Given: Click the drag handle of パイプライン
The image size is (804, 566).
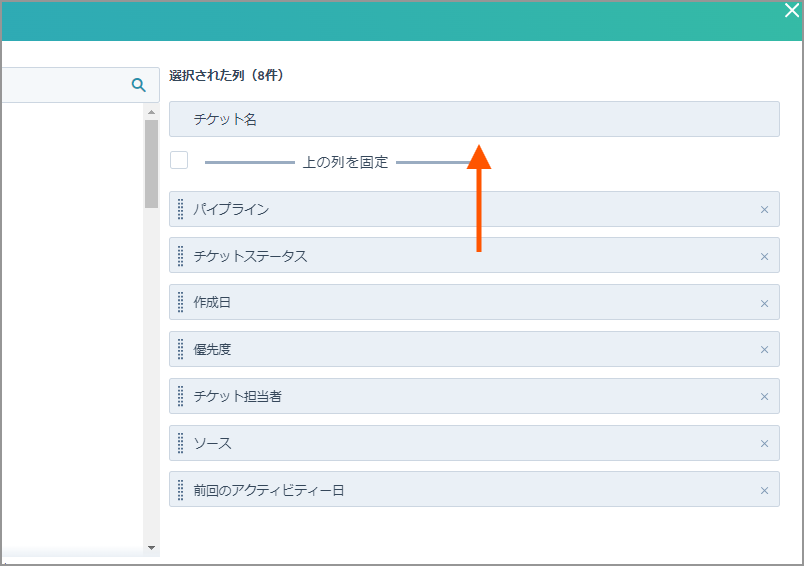Looking at the screenshot, I should click(180, 209).
